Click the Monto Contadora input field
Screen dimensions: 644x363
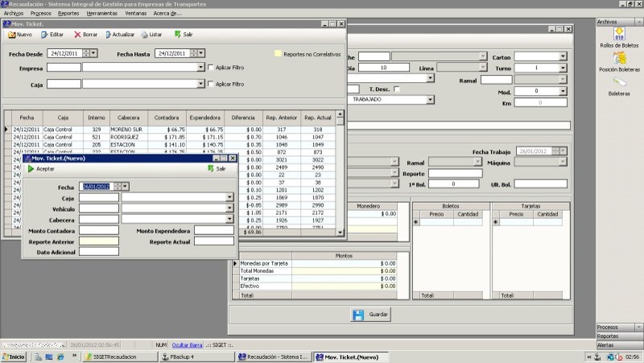[x=99, y=230]
